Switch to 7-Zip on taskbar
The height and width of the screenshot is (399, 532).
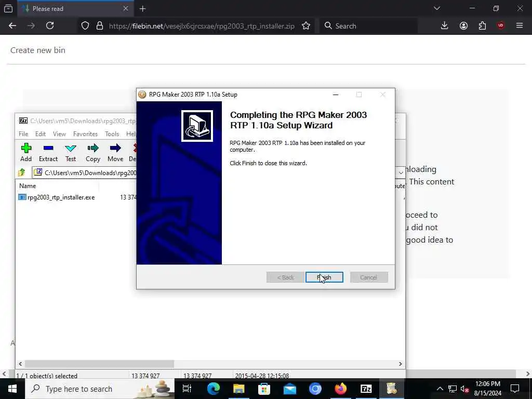366,389
